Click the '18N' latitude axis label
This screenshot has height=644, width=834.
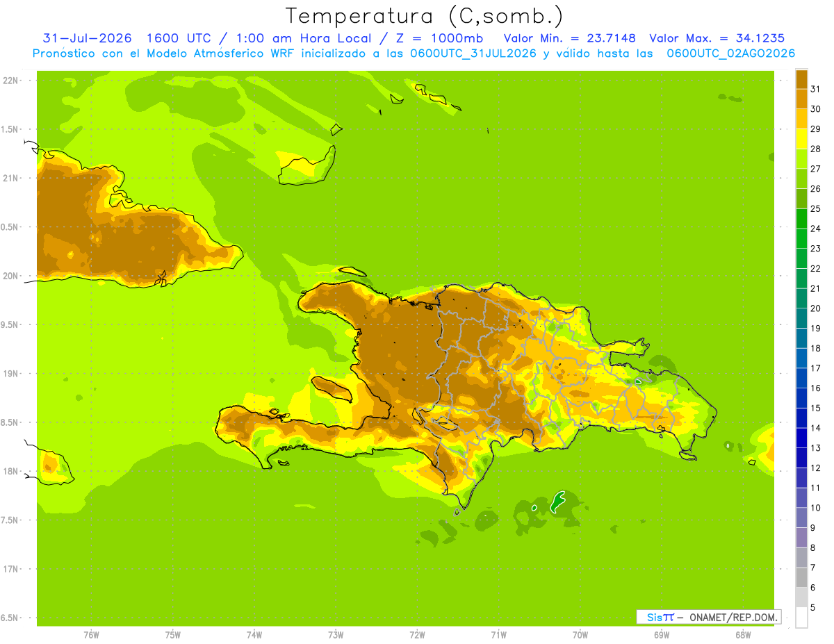click(x=10, y=471)
